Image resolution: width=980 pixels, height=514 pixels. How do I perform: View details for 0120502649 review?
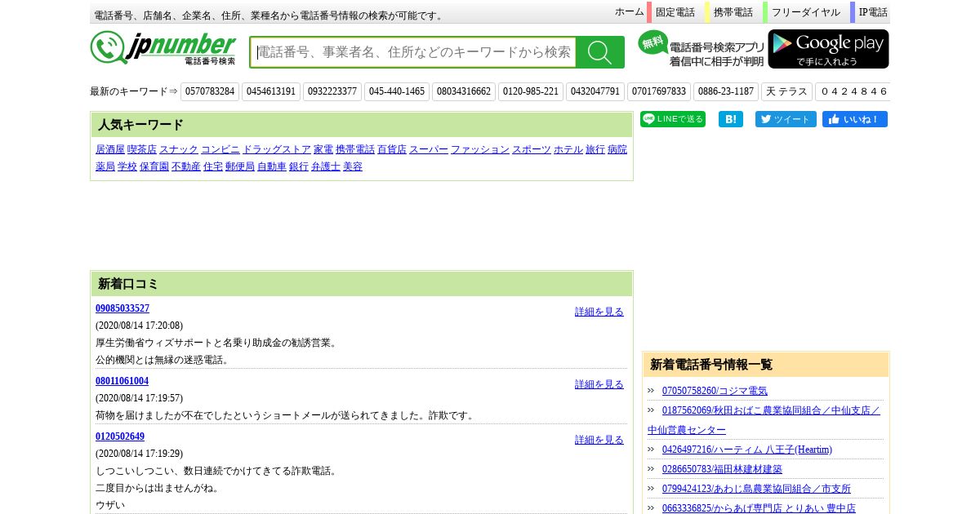pyautogui.click(x=599, y=440)
